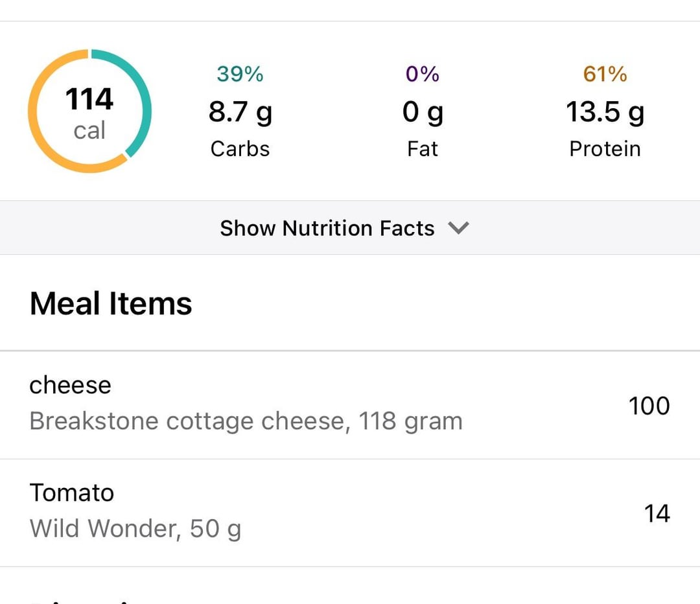Viewport: 700px width, 604px height.
Task: Tap the 0 g fat amount
Action: point(423,112)
